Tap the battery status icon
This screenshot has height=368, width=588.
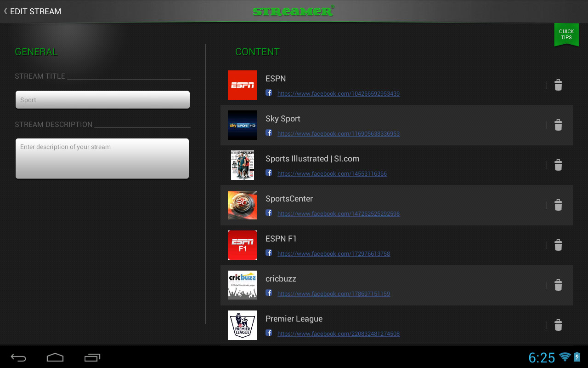tap(577, 357)
